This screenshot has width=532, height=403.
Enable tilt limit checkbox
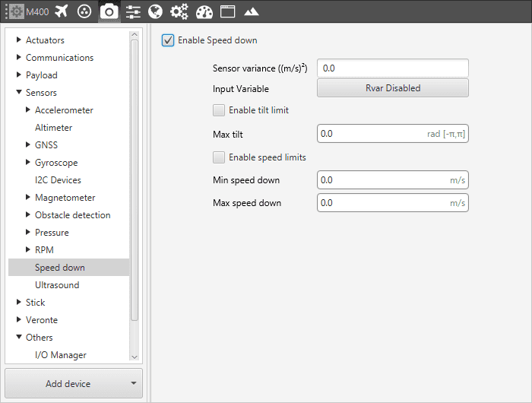point(219,110)
